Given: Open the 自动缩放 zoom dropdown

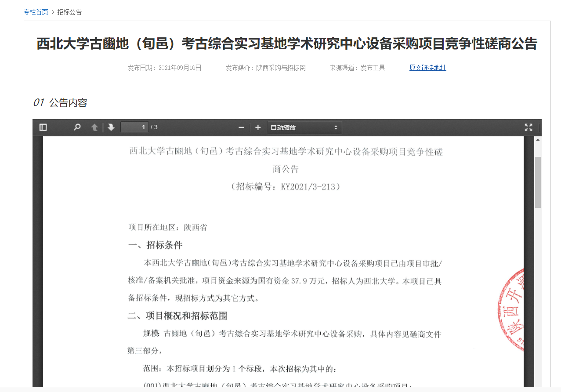Looking at the screenshot, I should 304,127.
